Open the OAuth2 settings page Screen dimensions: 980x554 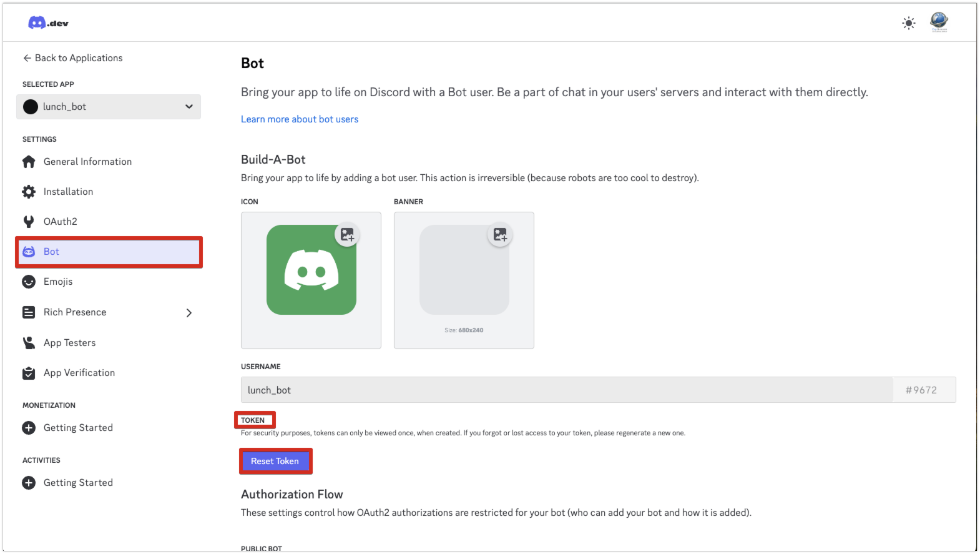pos(61,222)
